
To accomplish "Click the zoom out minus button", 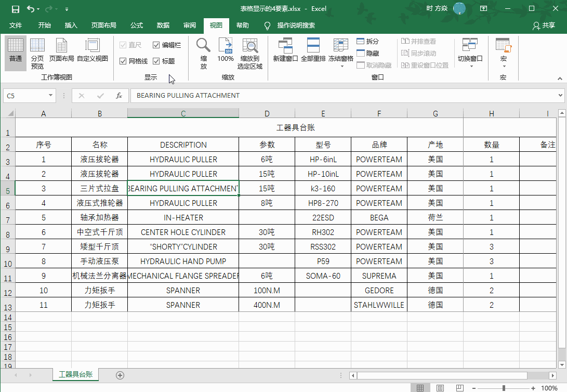I will tap(473, 388).
